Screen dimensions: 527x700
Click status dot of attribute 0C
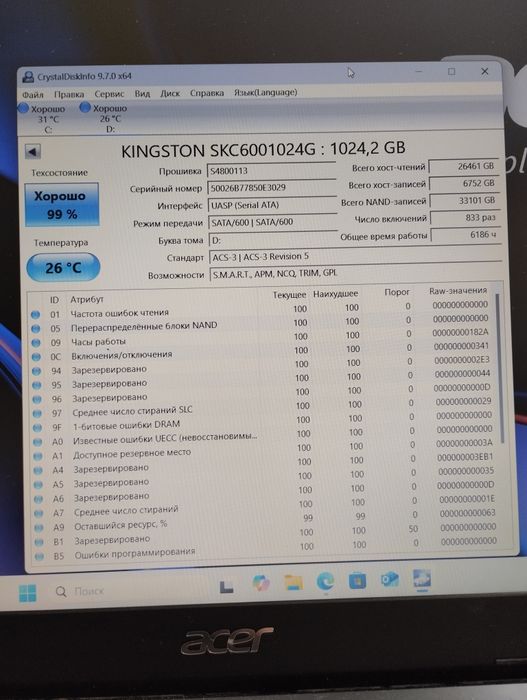36,357
